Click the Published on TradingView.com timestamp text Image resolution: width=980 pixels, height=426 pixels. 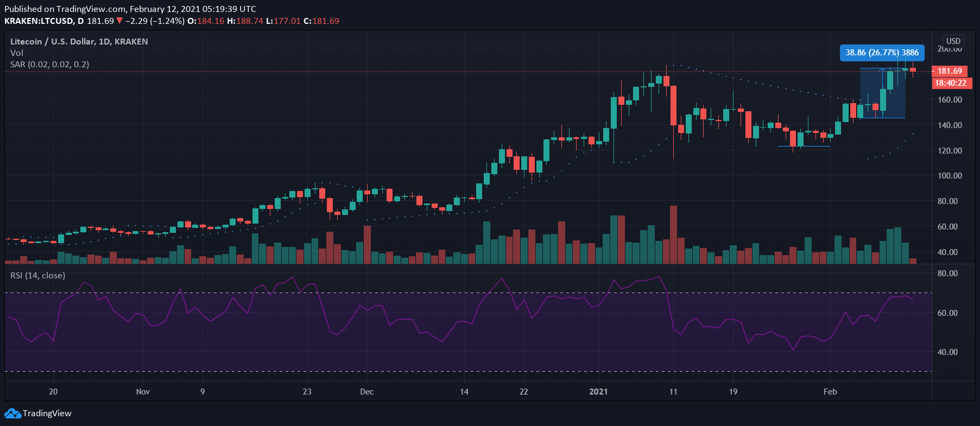(x=130, y=9)
